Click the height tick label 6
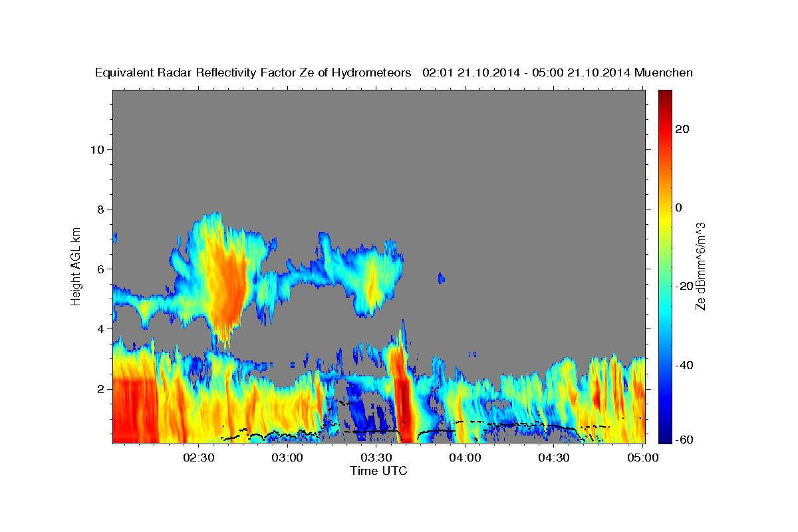 pos(101,269)
